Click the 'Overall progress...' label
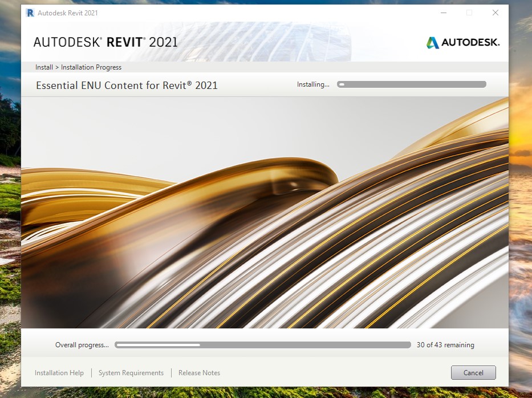 coord(81,344)
